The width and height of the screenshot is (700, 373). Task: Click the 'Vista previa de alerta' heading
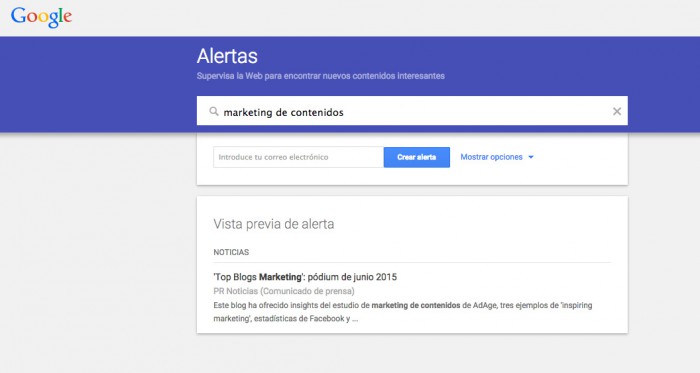pos(274,224)
